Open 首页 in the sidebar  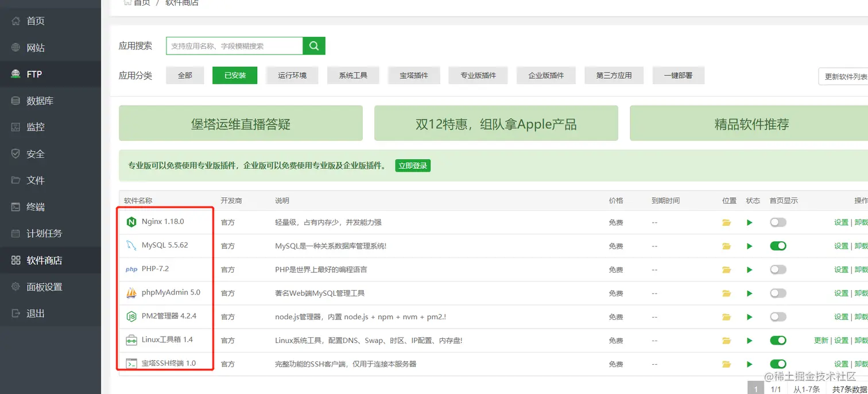point(51,21)
